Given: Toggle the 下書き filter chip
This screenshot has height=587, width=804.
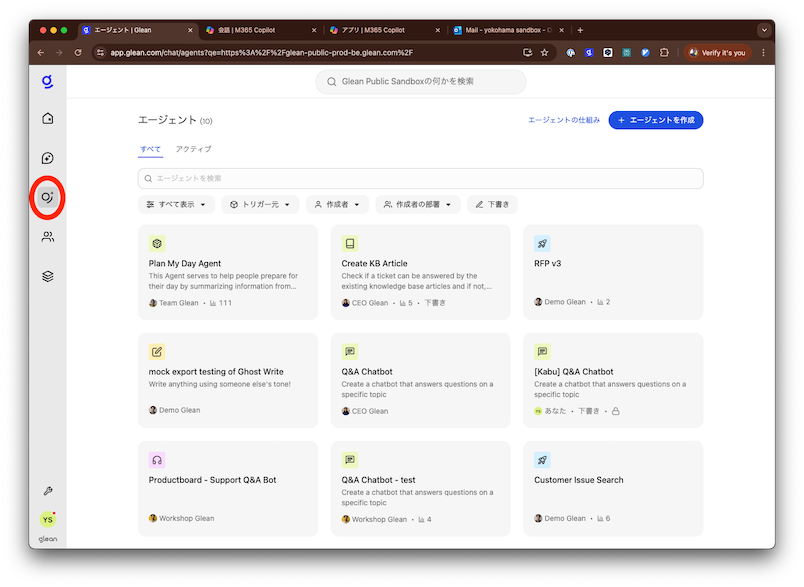Looking at the screenshot, I should 492,205.
